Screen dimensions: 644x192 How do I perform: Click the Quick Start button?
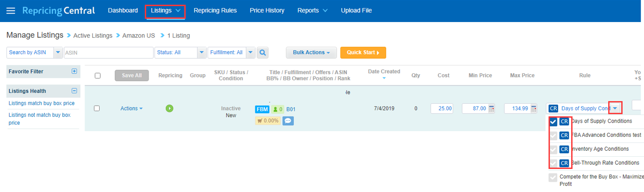click(x=363, y=53)
